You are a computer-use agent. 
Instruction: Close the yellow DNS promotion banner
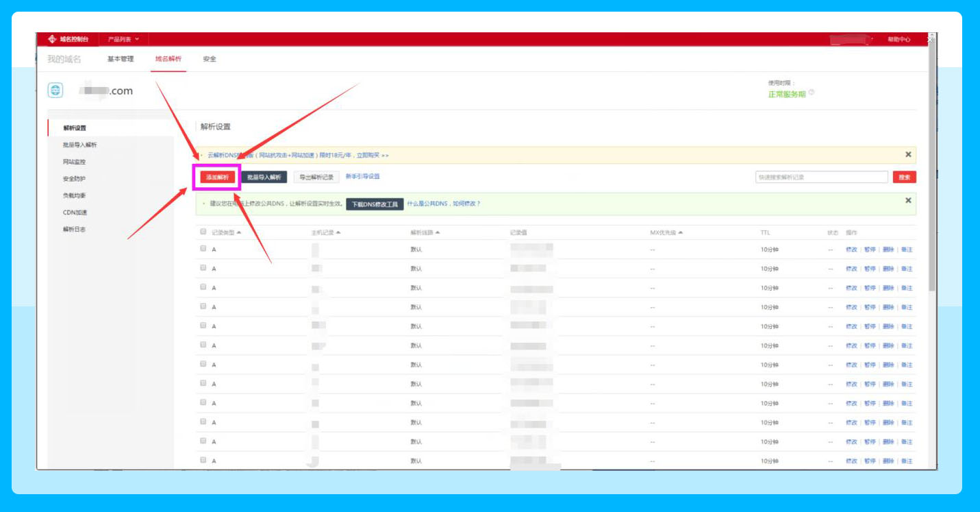pyautogui.click(x=908, y=155)
